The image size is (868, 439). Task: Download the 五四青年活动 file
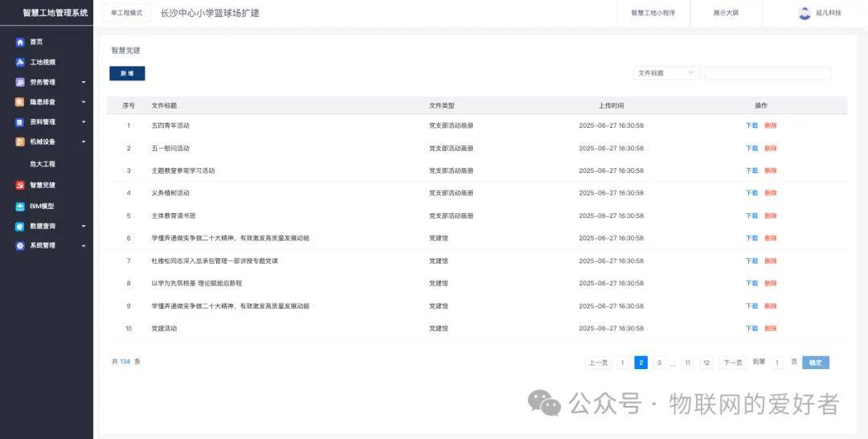pyautogui.click(x=751, y=125)
